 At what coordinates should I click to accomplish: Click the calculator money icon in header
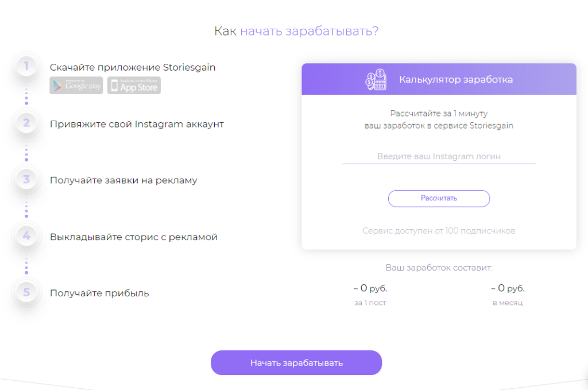376,79
